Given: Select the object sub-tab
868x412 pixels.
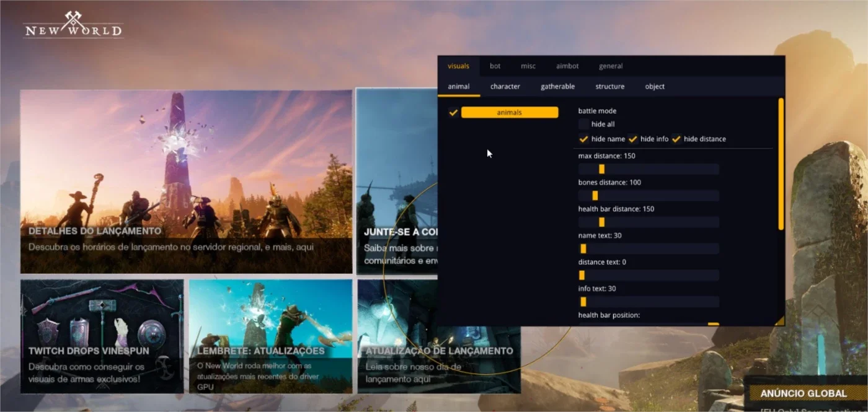Looking at the screenshot, I should [655, 87].
